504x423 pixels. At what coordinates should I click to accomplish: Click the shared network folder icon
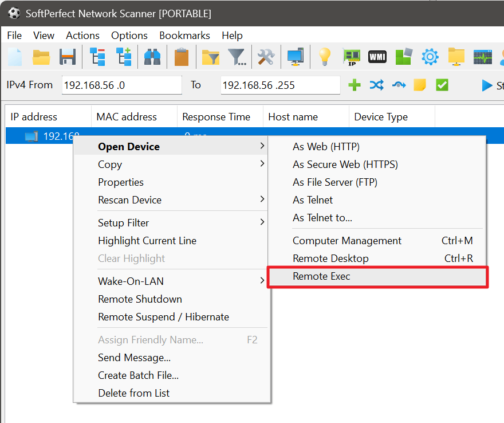456,57
